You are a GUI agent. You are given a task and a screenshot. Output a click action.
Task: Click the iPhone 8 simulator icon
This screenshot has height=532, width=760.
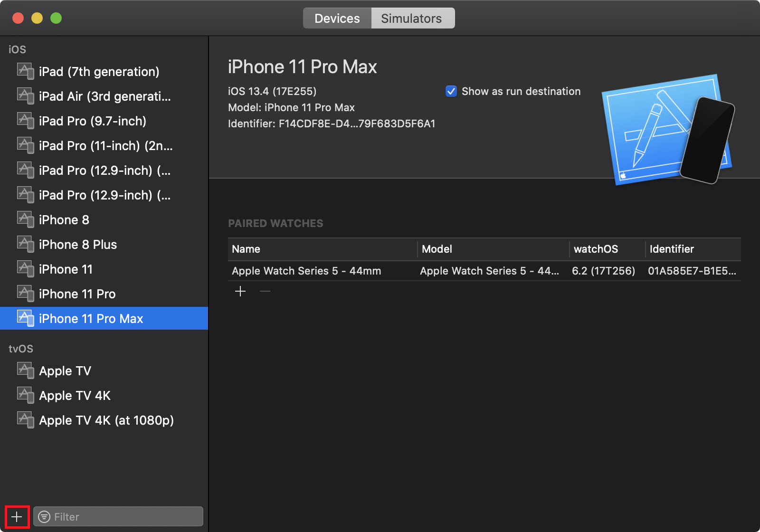(x=26, y=219)
